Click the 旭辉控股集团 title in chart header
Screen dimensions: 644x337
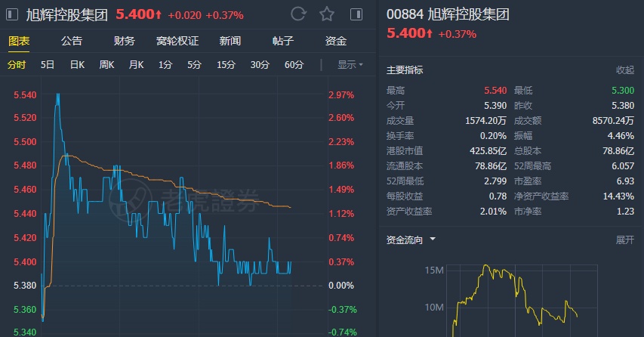click(x=67, y=15)
